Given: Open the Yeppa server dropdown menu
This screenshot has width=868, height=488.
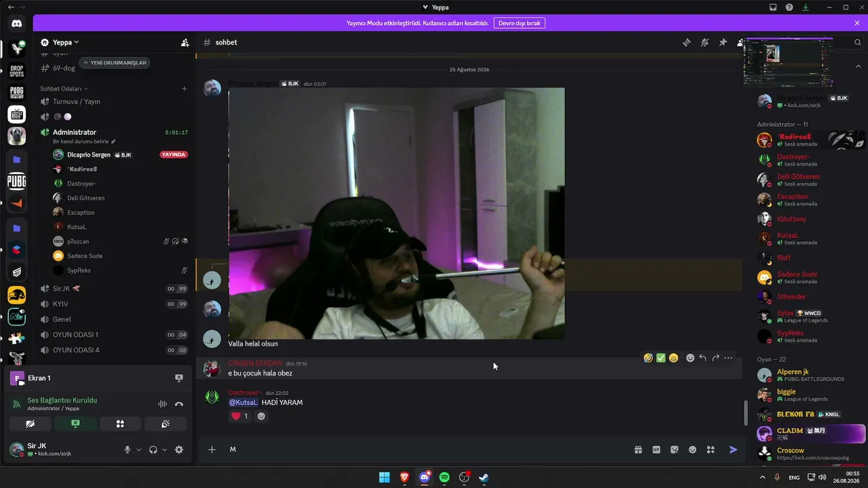Looking at the screenshot, I should click(x=65, y=42).
